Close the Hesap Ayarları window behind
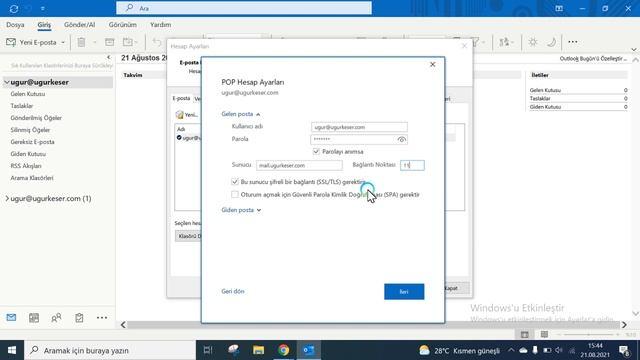The image size is (640, 360). pos(464,46)
